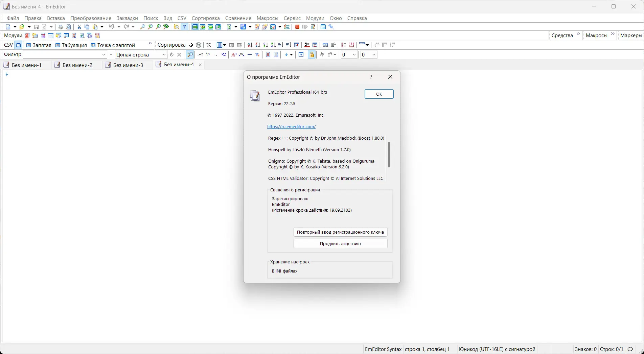The image size is (644, 354).
Task: Open the Print tool on toolbar
Action: (x=61, y=27)
